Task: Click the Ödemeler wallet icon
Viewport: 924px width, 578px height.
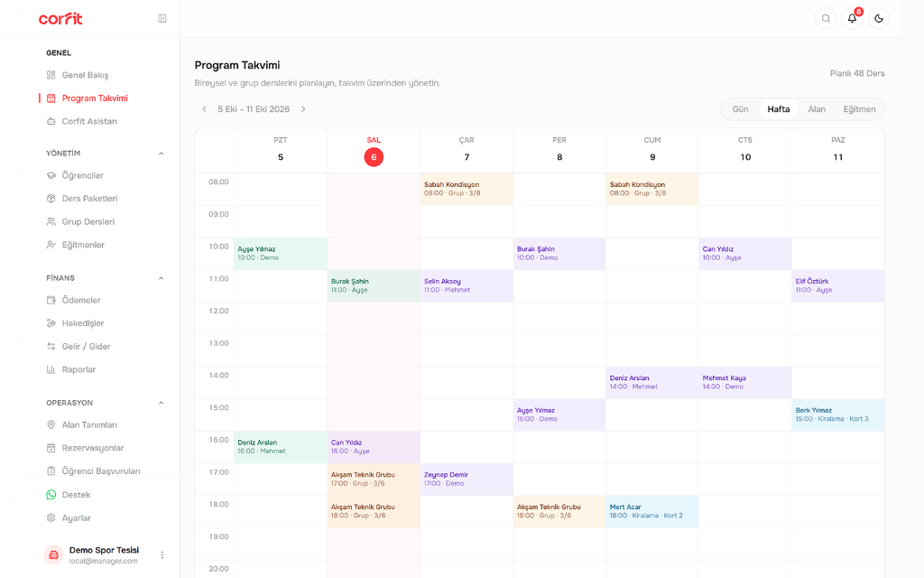Action: point(51,300)
